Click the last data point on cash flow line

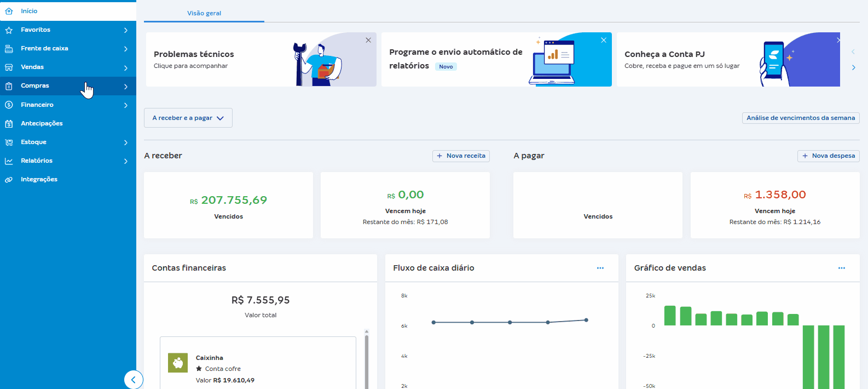586,320
